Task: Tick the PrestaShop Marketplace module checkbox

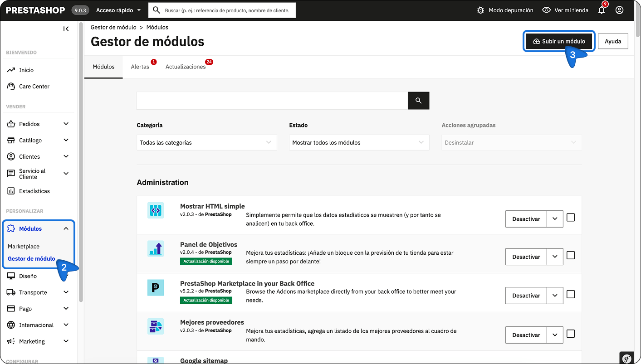Action: [571, 294]
